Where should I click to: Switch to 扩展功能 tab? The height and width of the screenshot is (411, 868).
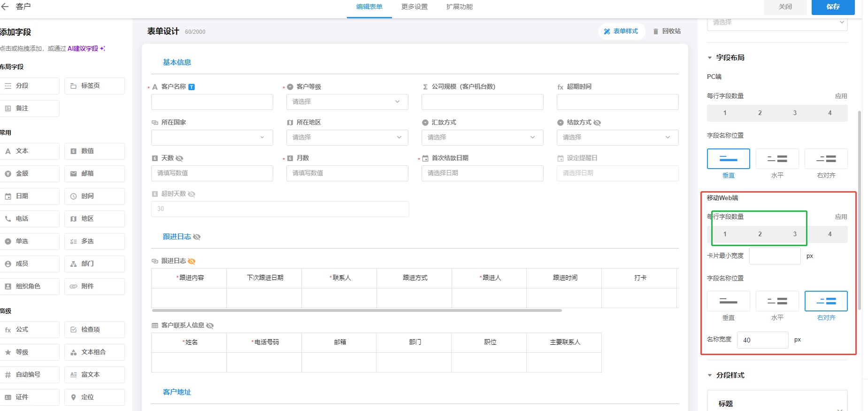[460, 7]
